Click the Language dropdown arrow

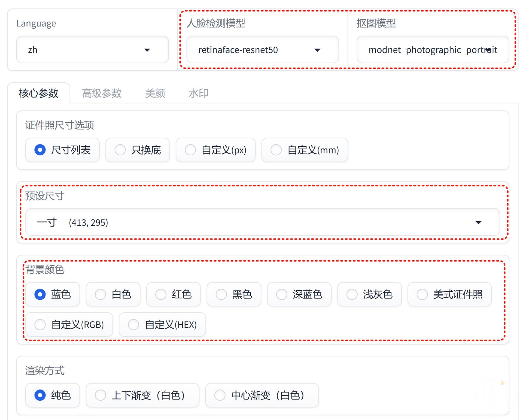click(x=147, y=50)
